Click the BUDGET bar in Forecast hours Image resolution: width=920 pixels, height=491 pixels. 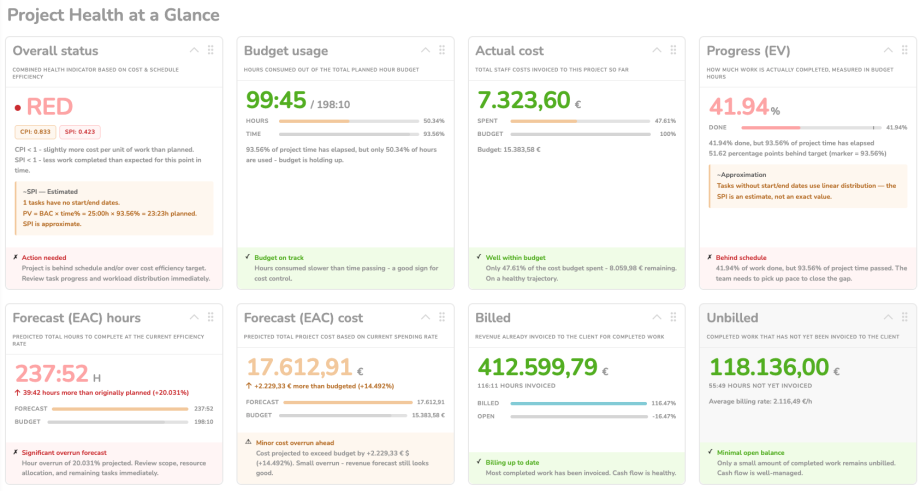click(x=118, y=422)
